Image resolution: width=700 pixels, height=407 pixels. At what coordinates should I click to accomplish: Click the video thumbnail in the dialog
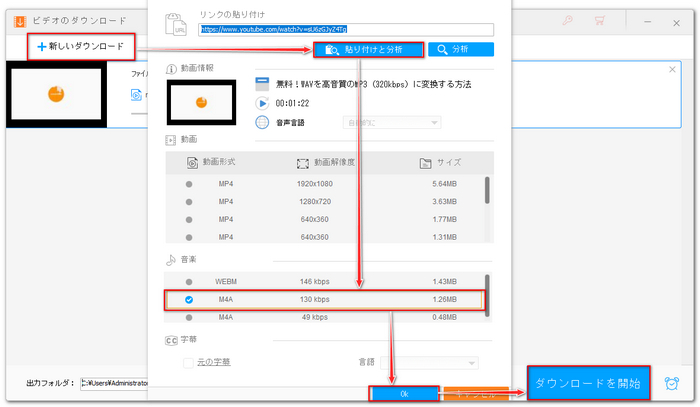201,103
